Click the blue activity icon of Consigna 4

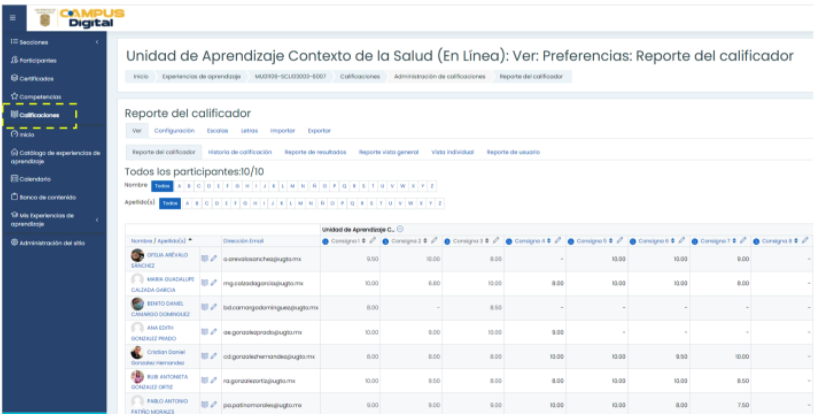(x=509, y=241)
